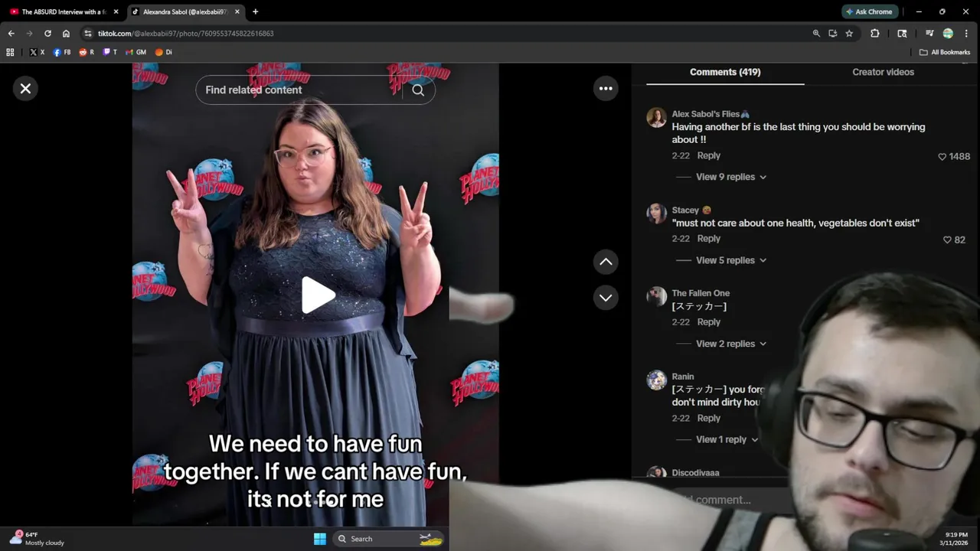Close the YouTube browser tab
Screen dimensions: 980x551
tap(116, 11)
